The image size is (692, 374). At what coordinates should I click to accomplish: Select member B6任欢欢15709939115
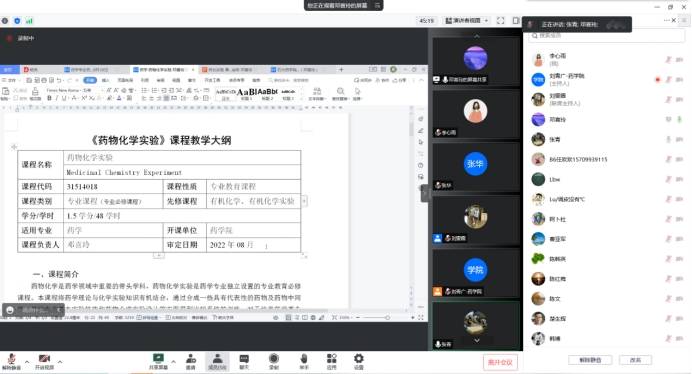pyautogui.click(x=607, y=159)
